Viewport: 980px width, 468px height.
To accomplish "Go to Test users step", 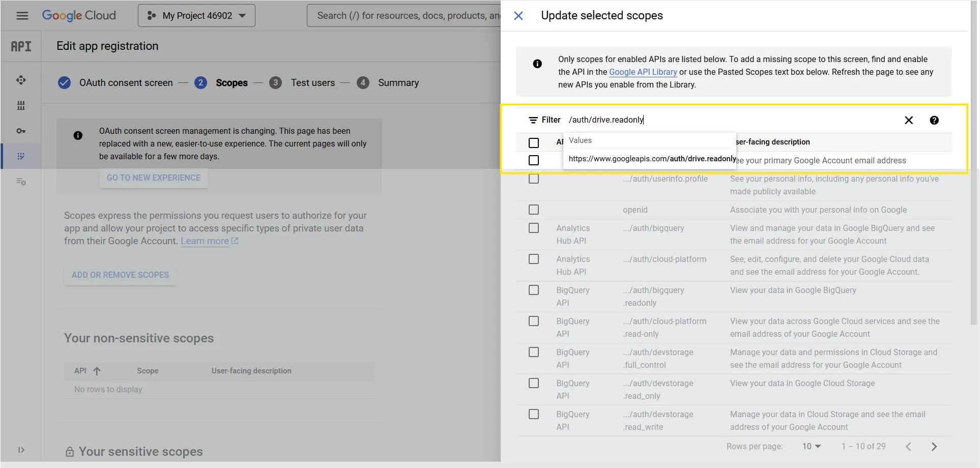I will 313,83.
